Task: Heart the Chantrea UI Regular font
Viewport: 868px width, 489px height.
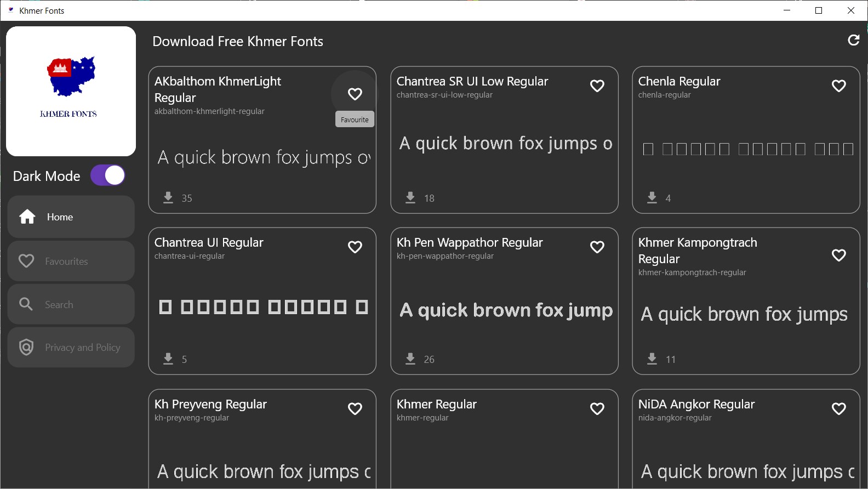Action: tap(355, 247)
